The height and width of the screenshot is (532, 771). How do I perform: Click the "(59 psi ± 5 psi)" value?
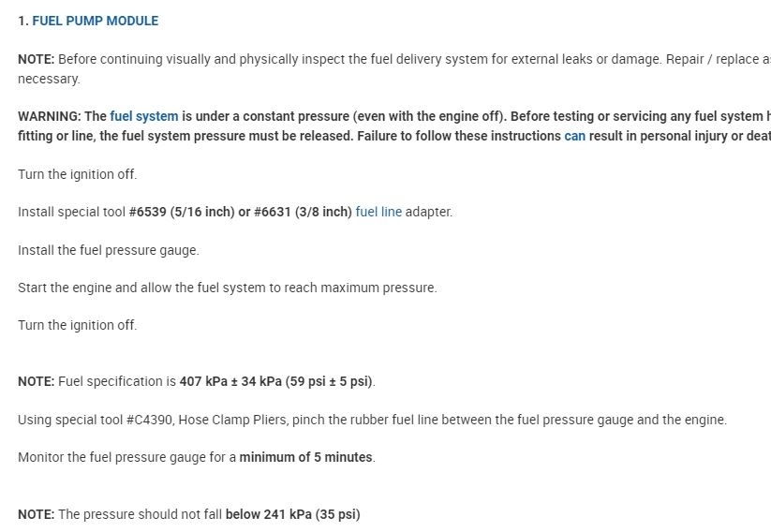[329, 381]
